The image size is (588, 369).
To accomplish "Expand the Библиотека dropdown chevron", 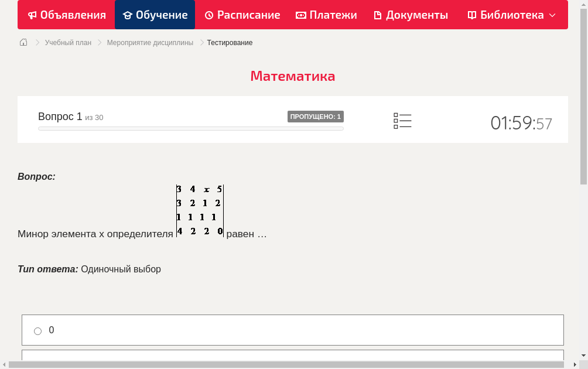I will (x=551, y=15).
